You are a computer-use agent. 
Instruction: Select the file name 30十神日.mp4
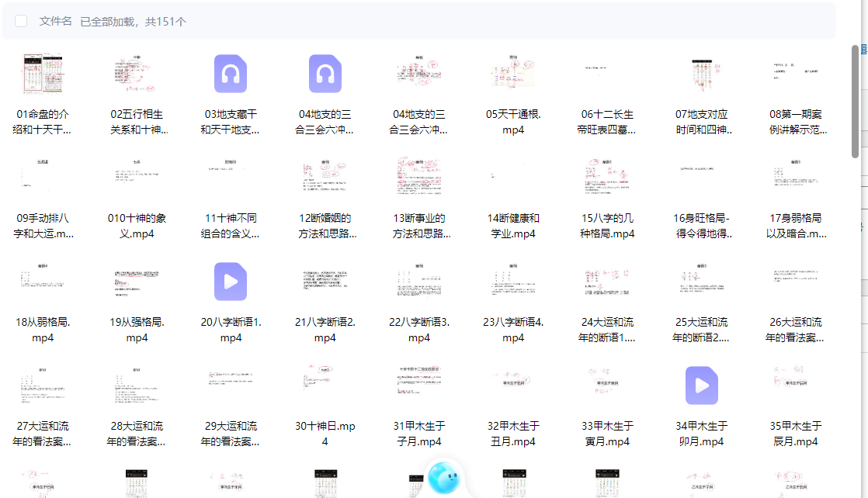325,434
